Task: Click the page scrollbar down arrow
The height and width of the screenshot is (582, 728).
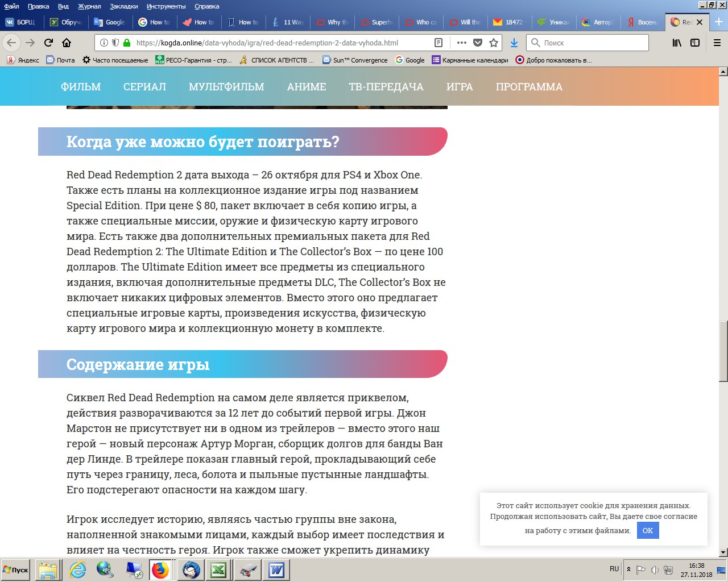Action: click(723, 552)
